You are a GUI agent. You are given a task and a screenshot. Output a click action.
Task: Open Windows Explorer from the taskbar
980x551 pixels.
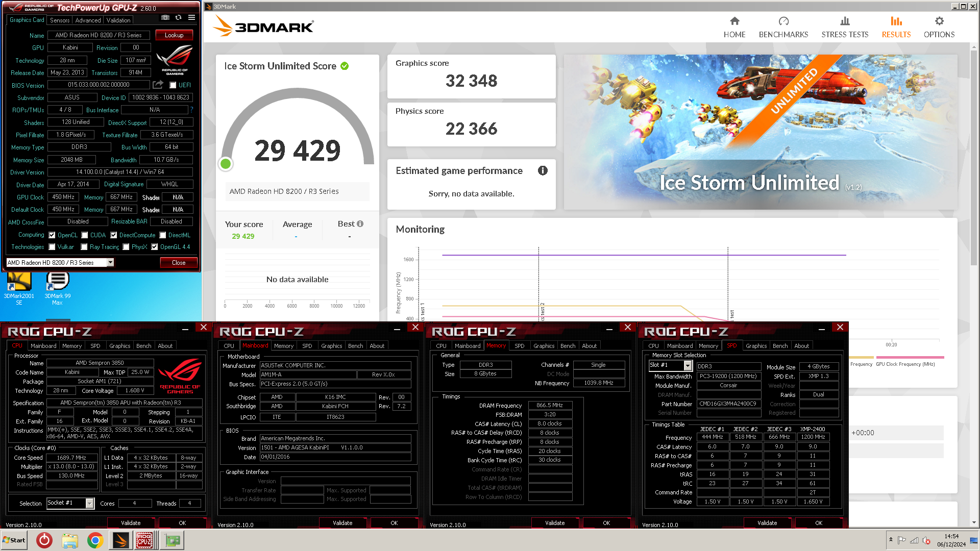(x=70, y=540)
